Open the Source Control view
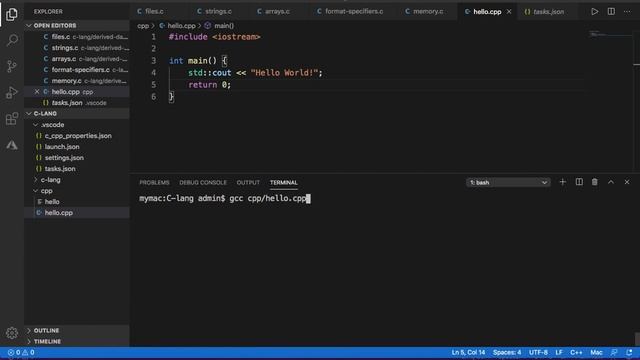Screen dimensions: 640x360 tap(12, 66)
